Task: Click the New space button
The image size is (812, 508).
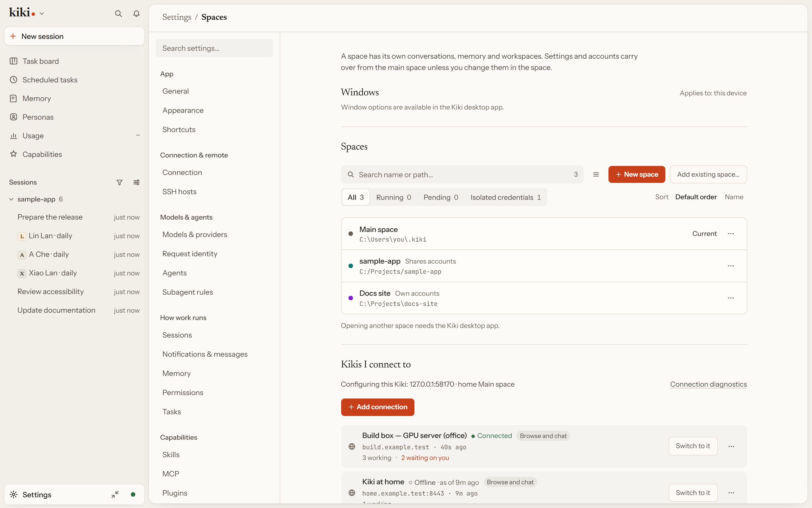Action: tap(637, 174)
